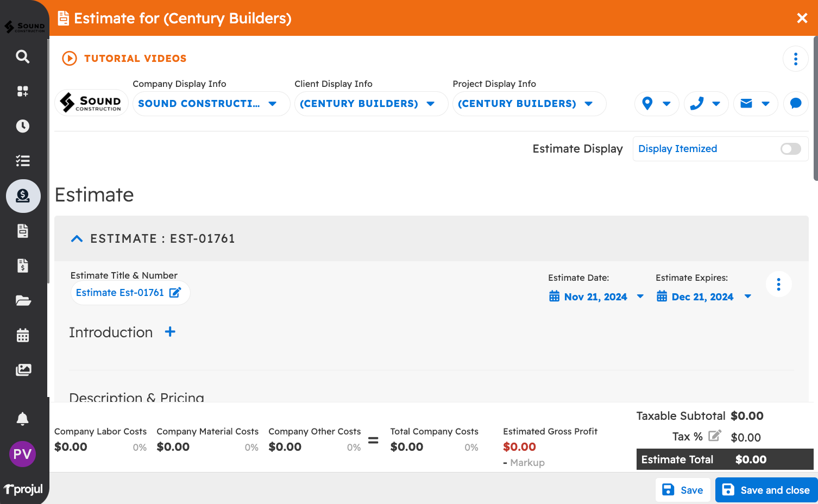Open the search tool in the sidebar
818x504 pixels.
click(22, 56)
